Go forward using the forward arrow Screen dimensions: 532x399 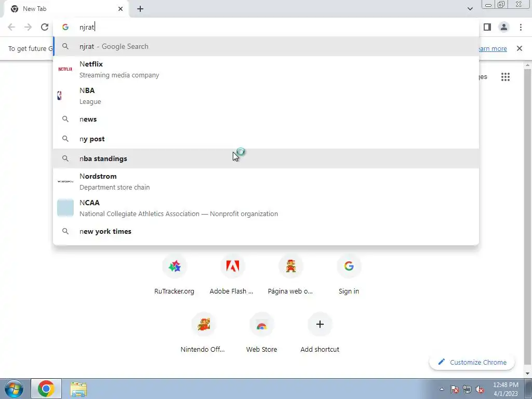point(28,27)
